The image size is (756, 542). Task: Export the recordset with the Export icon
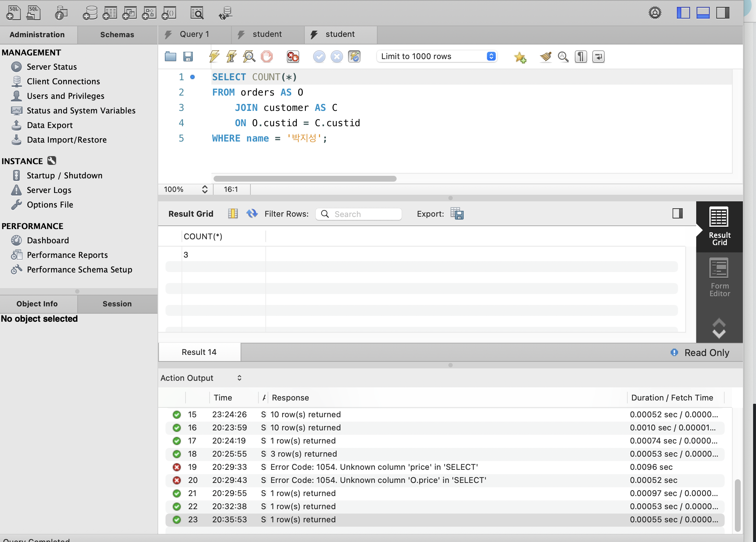pyautogui.click(x=457, y=214)
